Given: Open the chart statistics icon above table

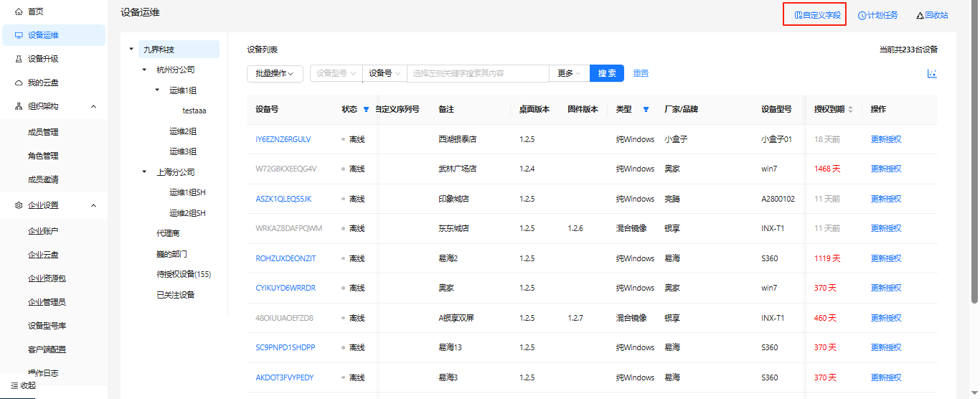Looking at the screenshot, I should [x=932, y=73].
